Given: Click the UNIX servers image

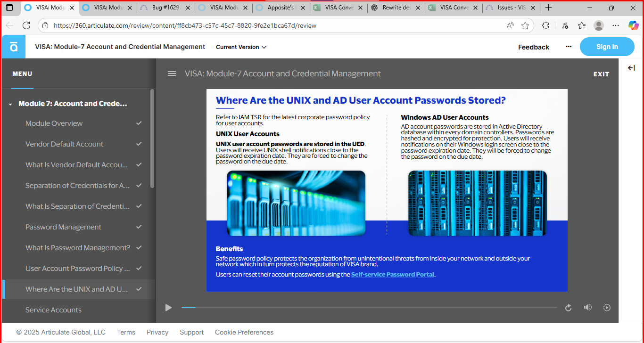Looking at the screenshot, I should 296,203.
